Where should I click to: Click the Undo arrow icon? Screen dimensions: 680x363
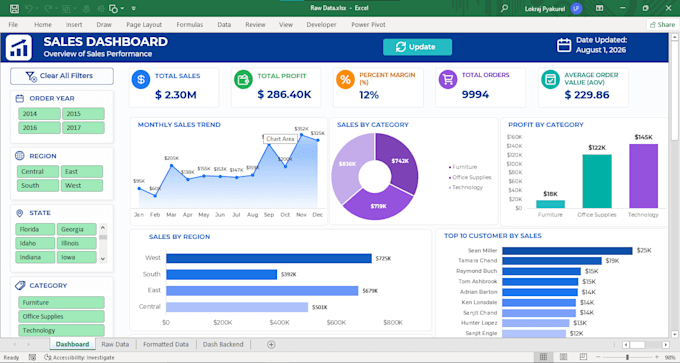(29, 8)
